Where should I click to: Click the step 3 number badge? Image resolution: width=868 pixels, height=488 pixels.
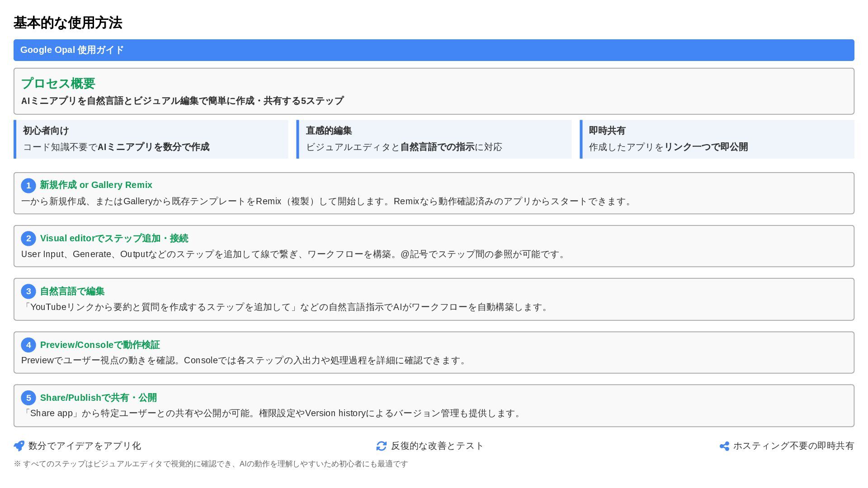[x=28, y=291]
